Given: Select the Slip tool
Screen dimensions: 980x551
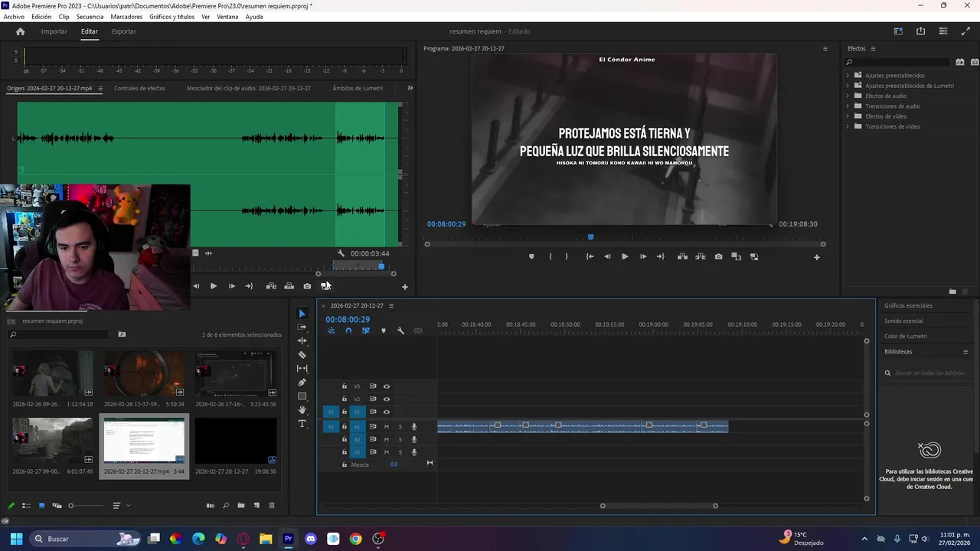Looking at the screenshot, I should [302, 368].
